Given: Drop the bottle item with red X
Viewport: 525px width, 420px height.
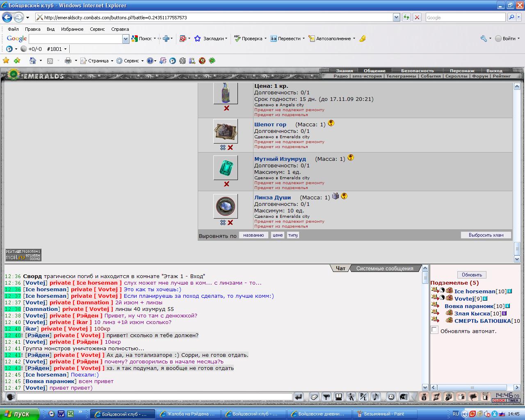Looking at the screenshot, I should 226,108.
